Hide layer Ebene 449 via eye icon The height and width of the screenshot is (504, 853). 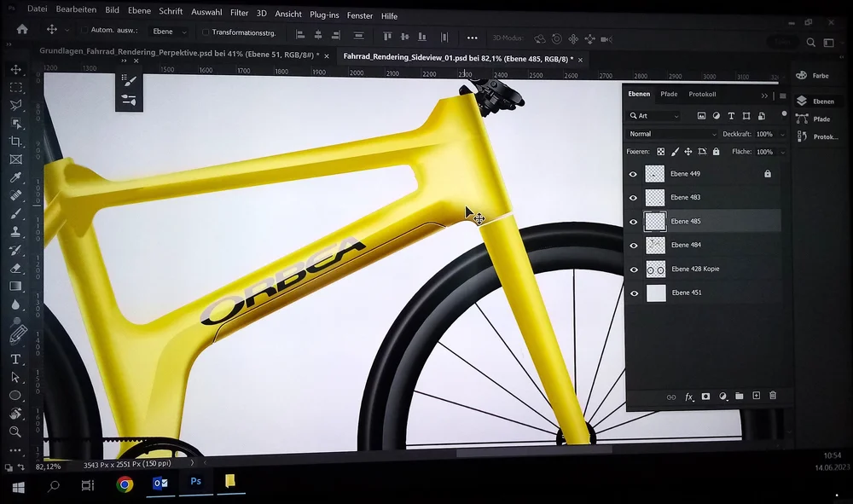(633, 175)
